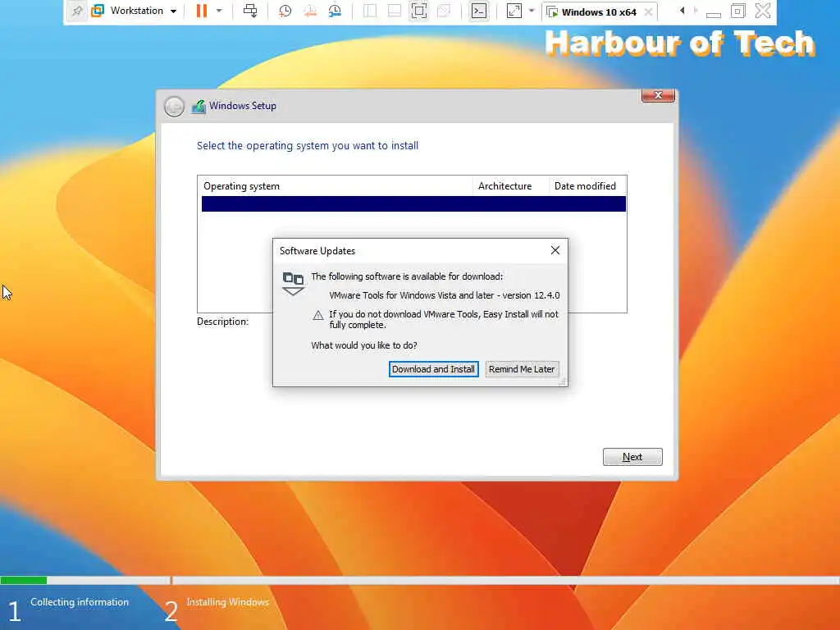Click the Date modified column header
The image size is (840, 630).
[587, 186]
